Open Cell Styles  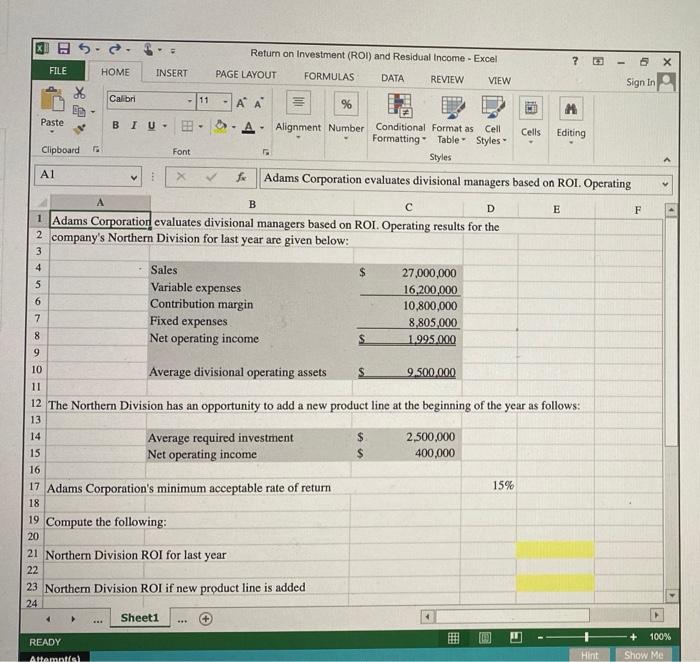coord(492,121)
